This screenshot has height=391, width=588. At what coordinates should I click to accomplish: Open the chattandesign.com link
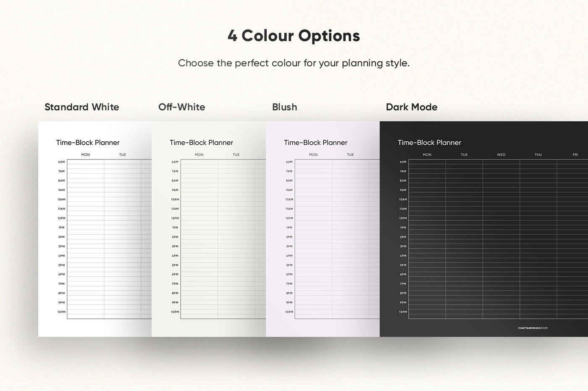[533, 328]
